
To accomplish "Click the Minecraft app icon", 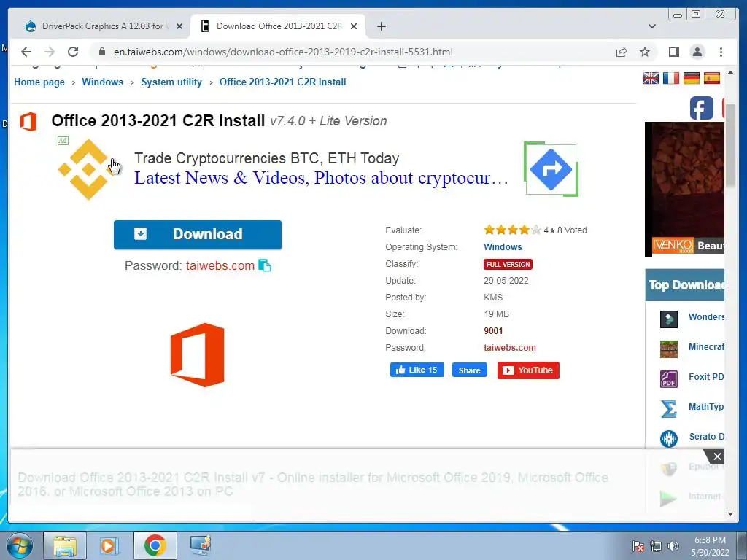I will coord(669,349).
